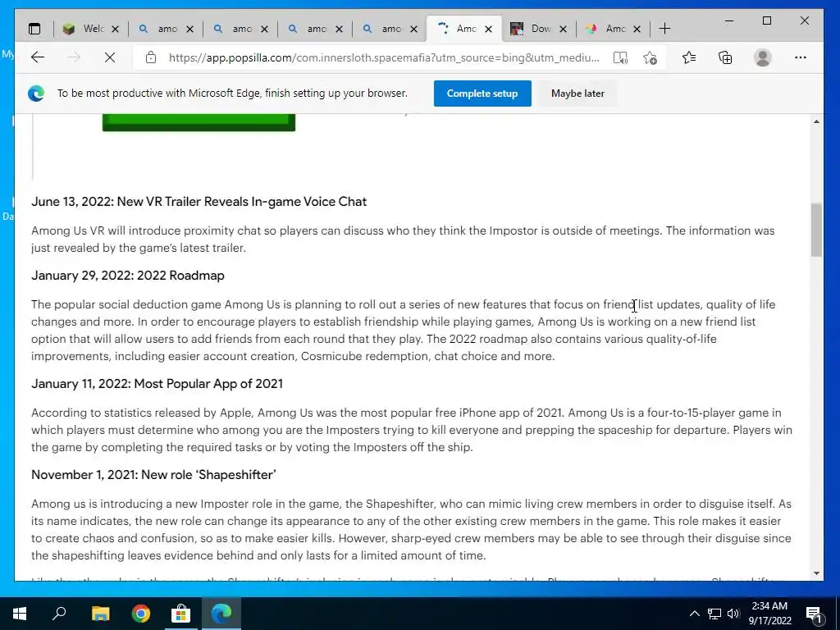
Task: Click the Microsoft Edge taskbar icon
Action: (x=221, y=614)
